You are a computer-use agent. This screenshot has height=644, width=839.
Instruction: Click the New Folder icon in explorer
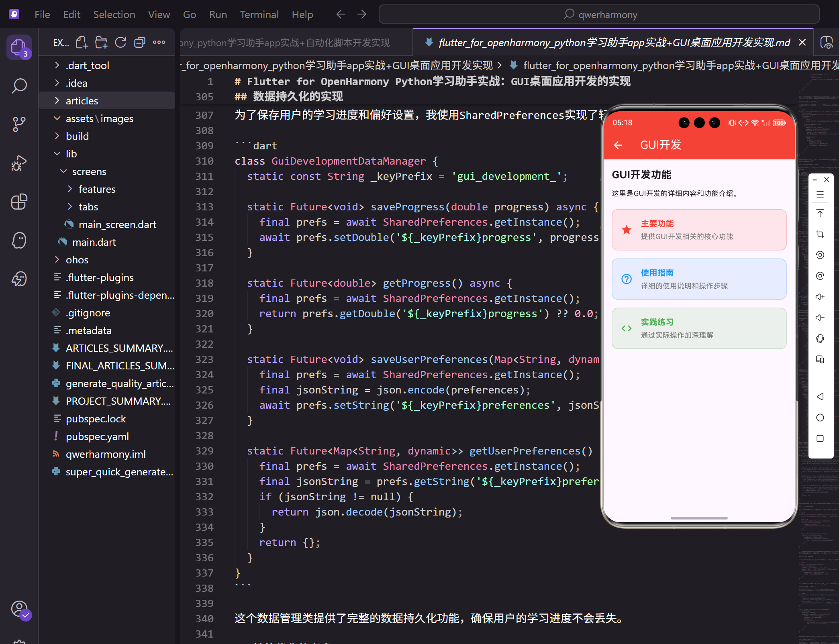(101, 42)
